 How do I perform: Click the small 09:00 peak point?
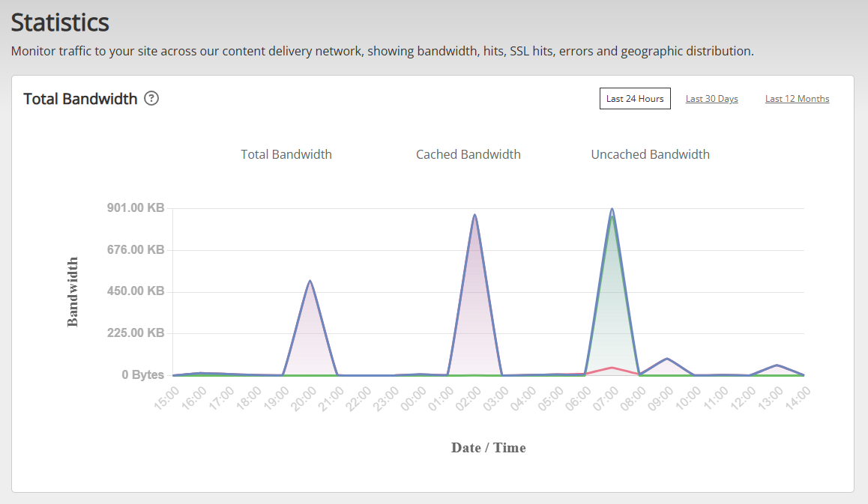(667, 359)
